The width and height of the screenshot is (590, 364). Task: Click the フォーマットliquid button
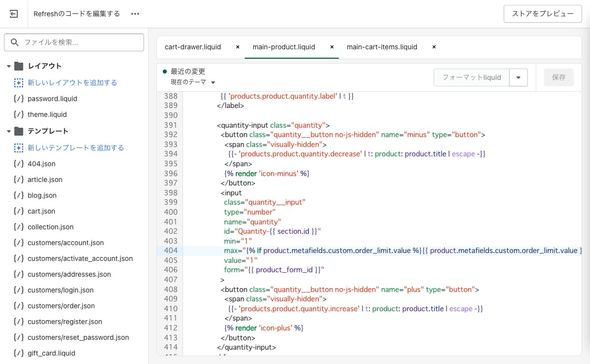[x=471, y=77]
